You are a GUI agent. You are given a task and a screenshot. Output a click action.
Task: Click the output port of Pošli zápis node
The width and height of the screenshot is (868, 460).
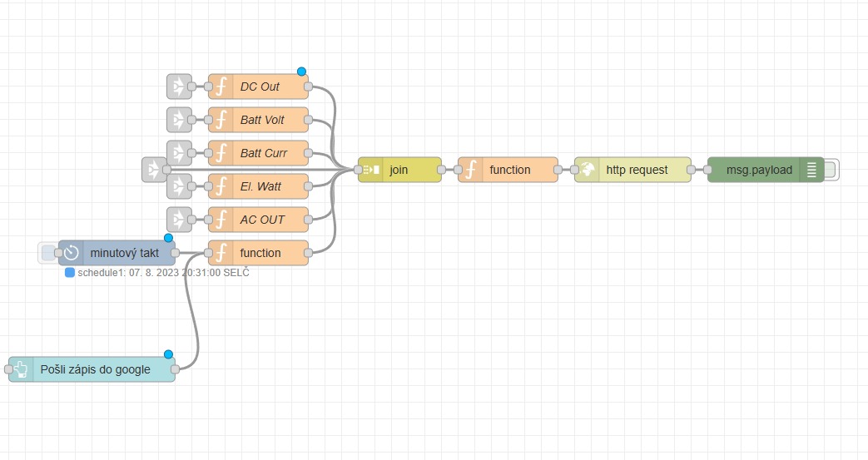pyautogui.click(x=176, y=369)
